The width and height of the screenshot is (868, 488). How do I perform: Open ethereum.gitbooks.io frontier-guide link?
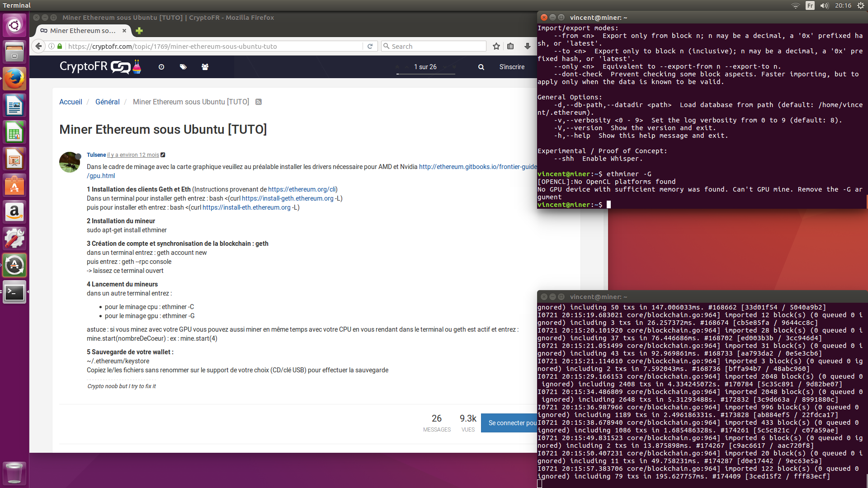(478, 167)
